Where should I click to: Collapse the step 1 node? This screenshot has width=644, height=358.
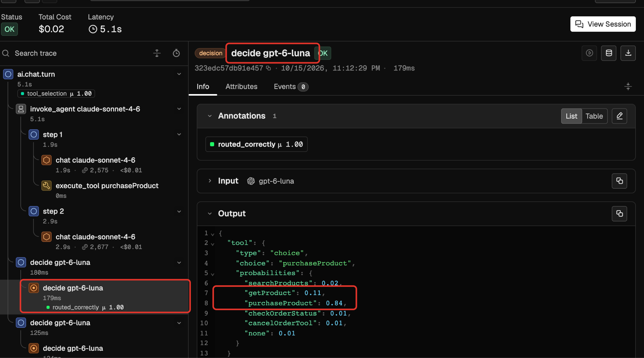[179, 134]
